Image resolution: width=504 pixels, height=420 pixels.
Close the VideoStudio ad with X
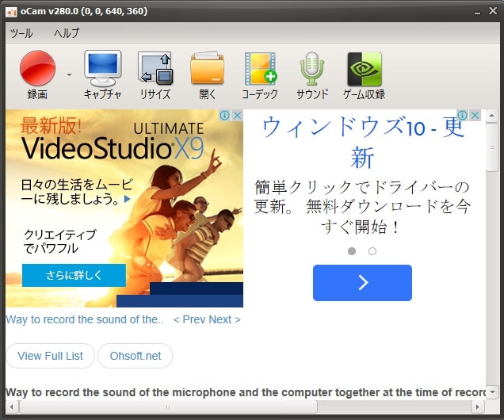pos(237,115)
